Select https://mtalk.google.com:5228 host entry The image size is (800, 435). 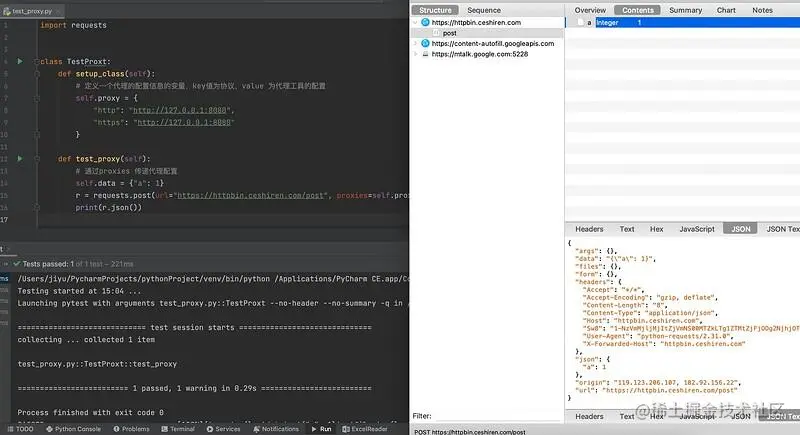(x=480, y=54)
